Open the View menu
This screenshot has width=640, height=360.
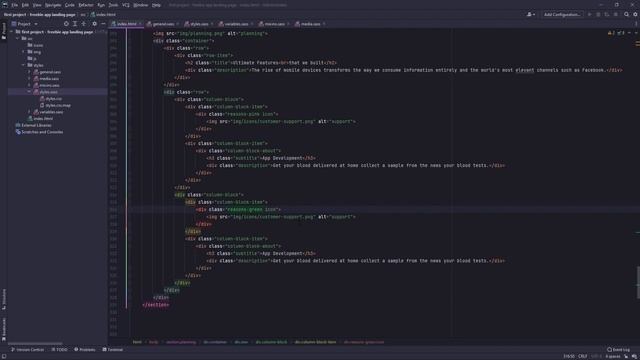(x=37, y=5)
